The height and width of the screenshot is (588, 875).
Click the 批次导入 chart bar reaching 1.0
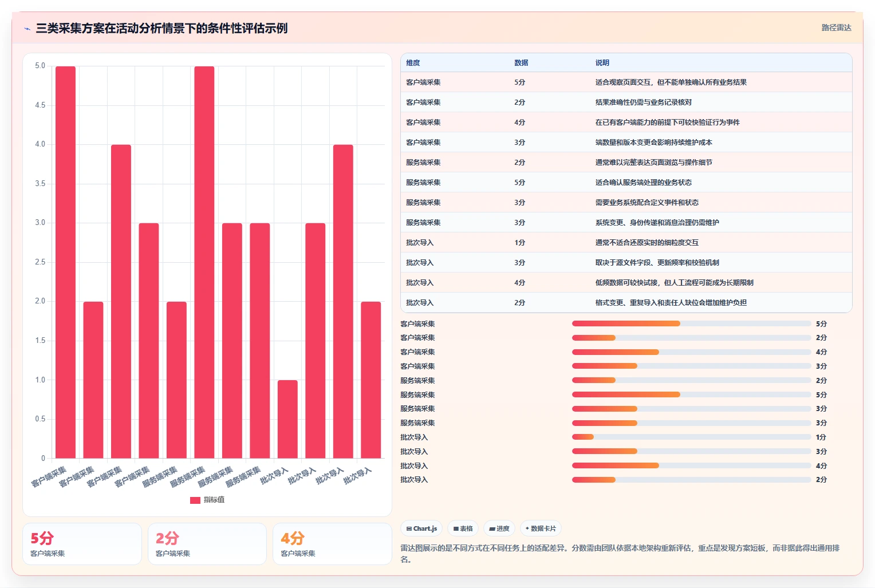coord(287,419)
